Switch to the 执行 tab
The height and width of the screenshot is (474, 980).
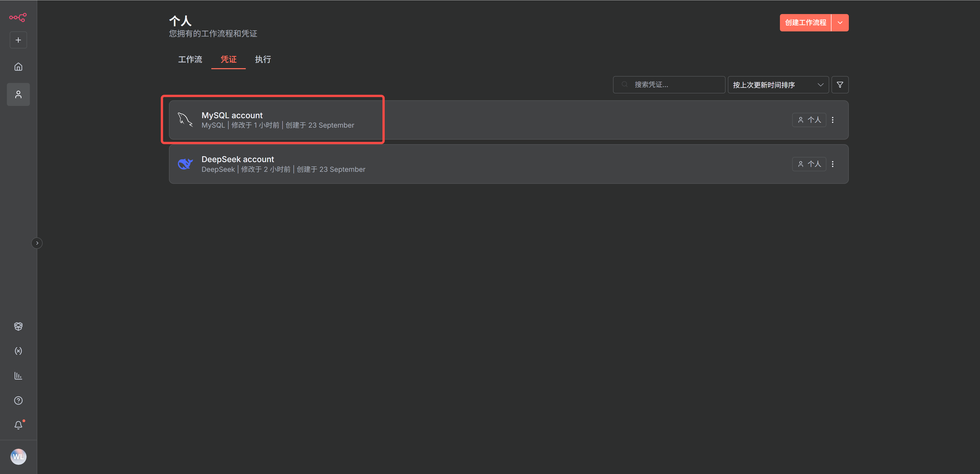coord(263,59)
